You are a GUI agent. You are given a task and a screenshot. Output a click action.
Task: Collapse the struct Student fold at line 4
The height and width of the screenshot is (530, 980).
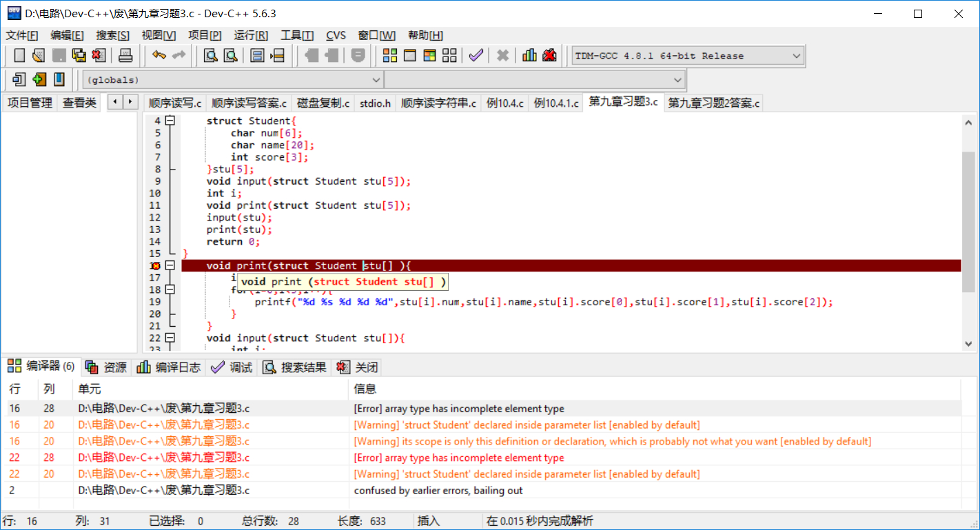(170, 121)
